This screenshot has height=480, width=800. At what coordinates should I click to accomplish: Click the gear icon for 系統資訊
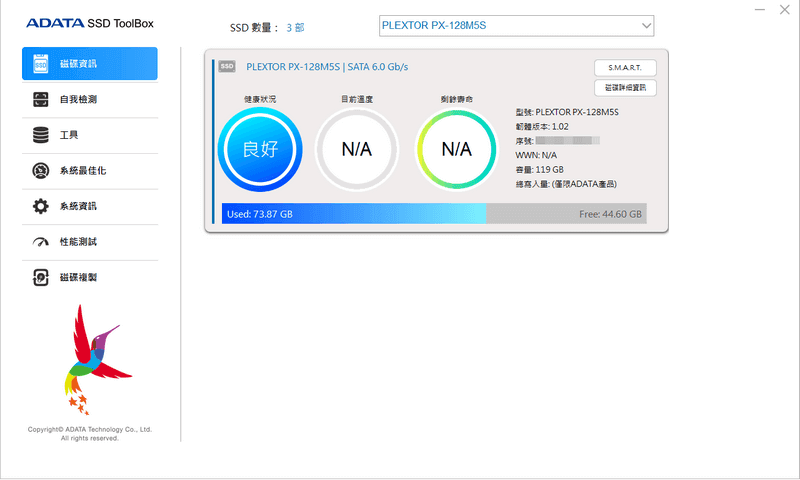click(41, 206)
